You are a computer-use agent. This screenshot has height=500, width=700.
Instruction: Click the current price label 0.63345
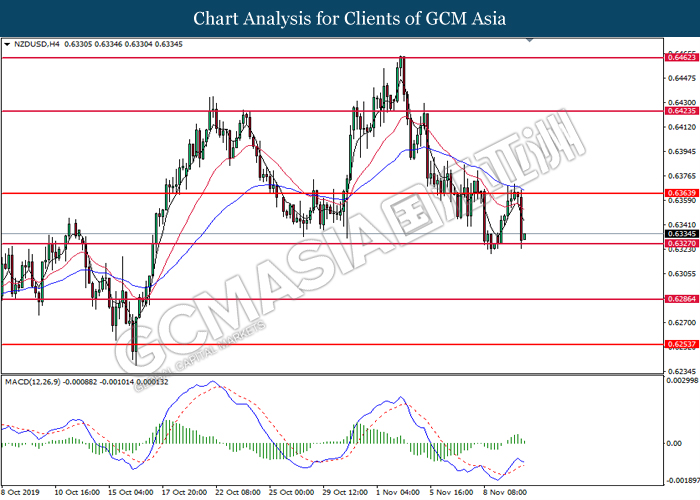tap(681, 234)
